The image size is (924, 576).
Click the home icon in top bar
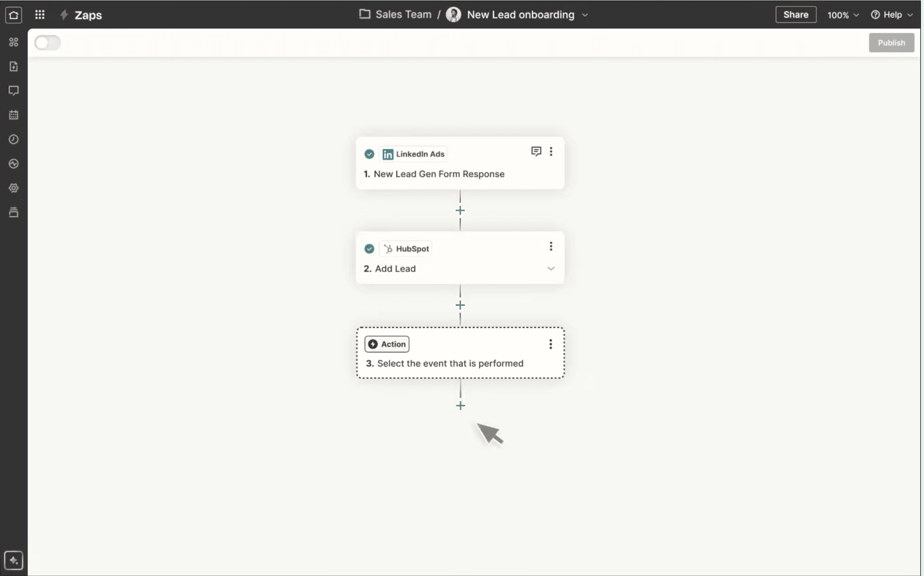[x=14, y=15]
